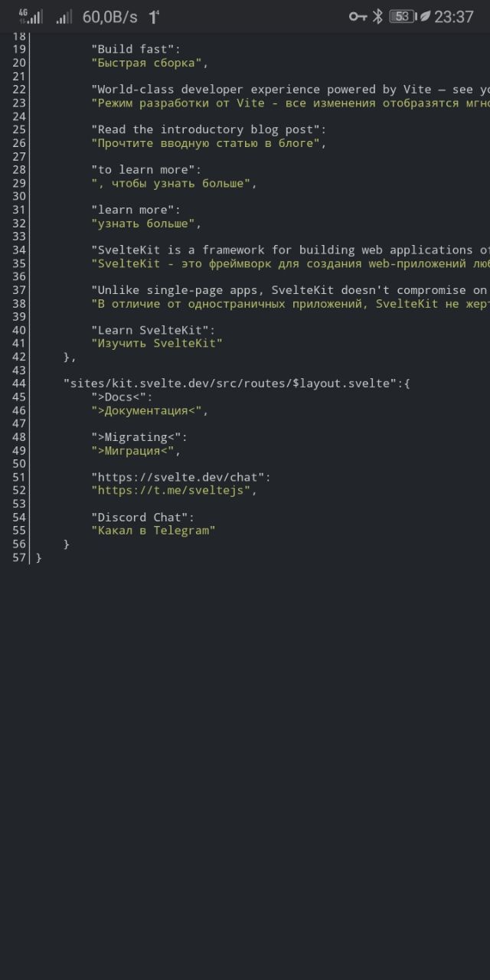
Task: Click "SvelteKit - это фреймворк" line
Action: pyautogui.click(x=290, y=263)
